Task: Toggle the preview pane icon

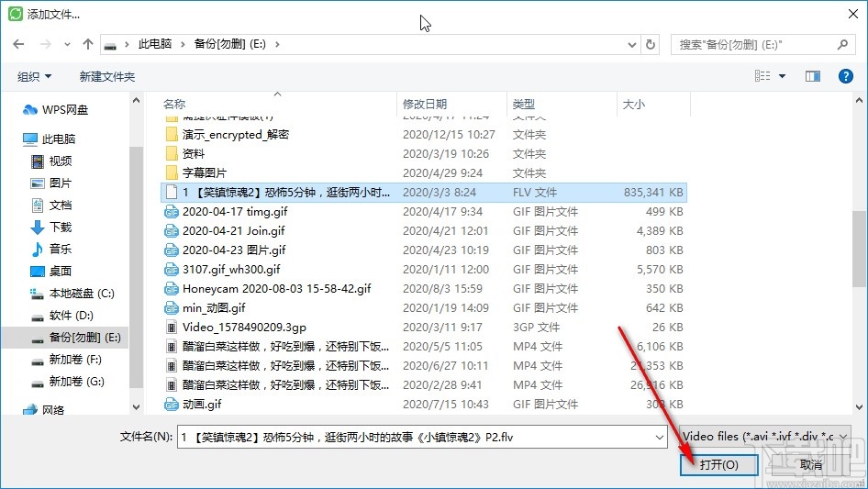Action: [813, 76]
